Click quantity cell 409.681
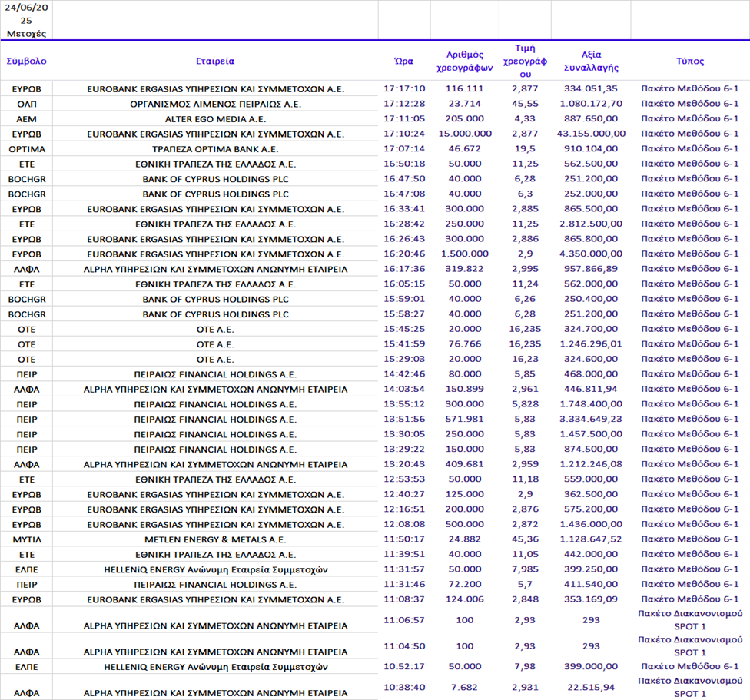The height and width of the screenshot is (700, 750). [x=464, y=464]
